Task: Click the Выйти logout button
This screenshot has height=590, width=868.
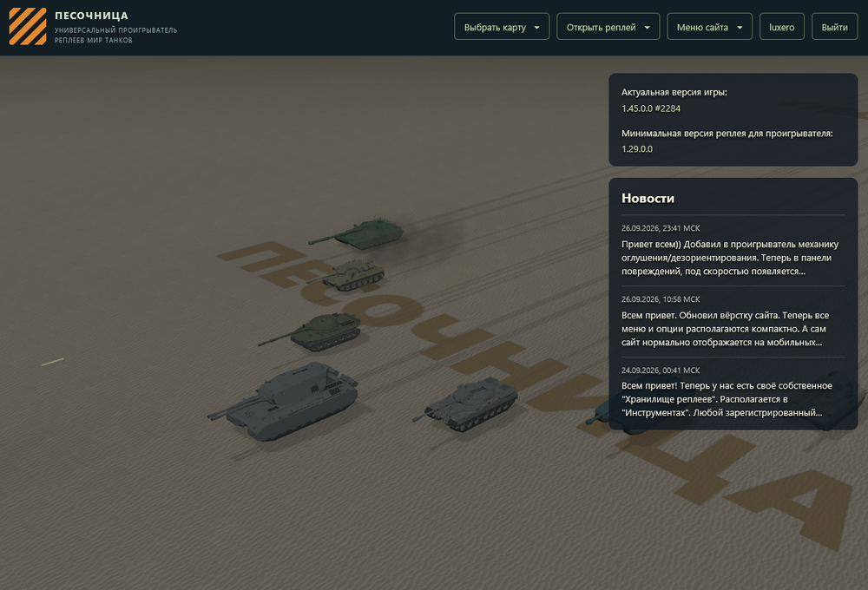Action: 834,27
